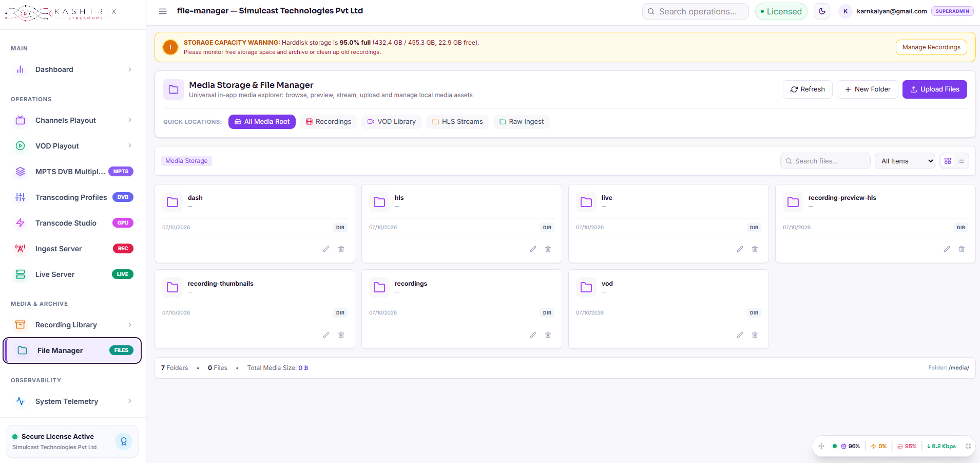This screenshot has height=463, width=980.
Task: Open HLS Streams quick location
Action: pyautogui.click(x=457, y=122)
